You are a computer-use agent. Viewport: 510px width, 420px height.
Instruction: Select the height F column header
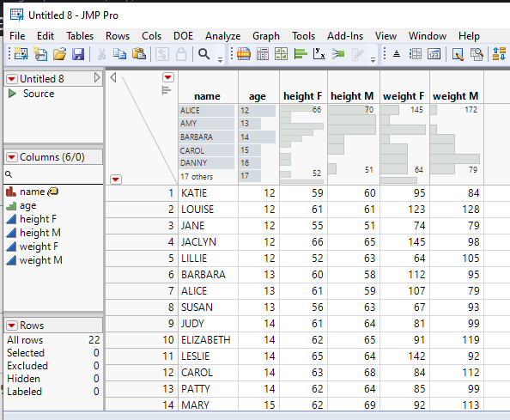[x=303, y=96]
